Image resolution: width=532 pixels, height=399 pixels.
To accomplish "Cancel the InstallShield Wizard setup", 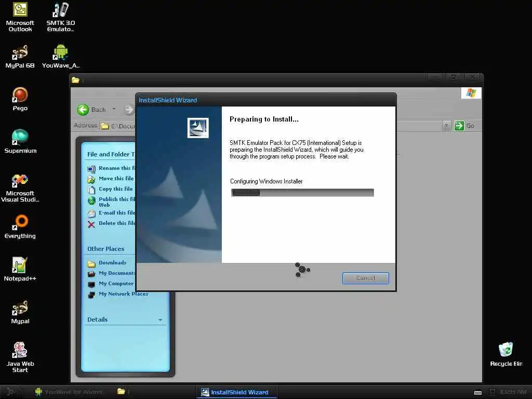I will point(365,278).
